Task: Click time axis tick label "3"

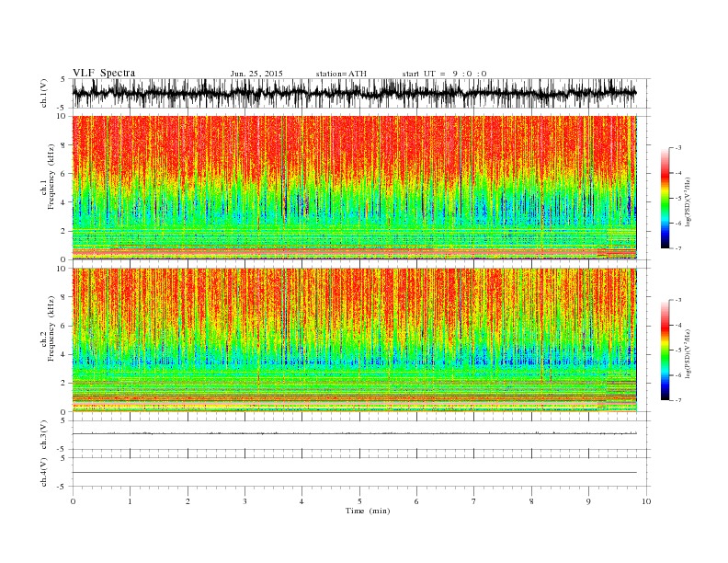Action: tap(245, 501)
